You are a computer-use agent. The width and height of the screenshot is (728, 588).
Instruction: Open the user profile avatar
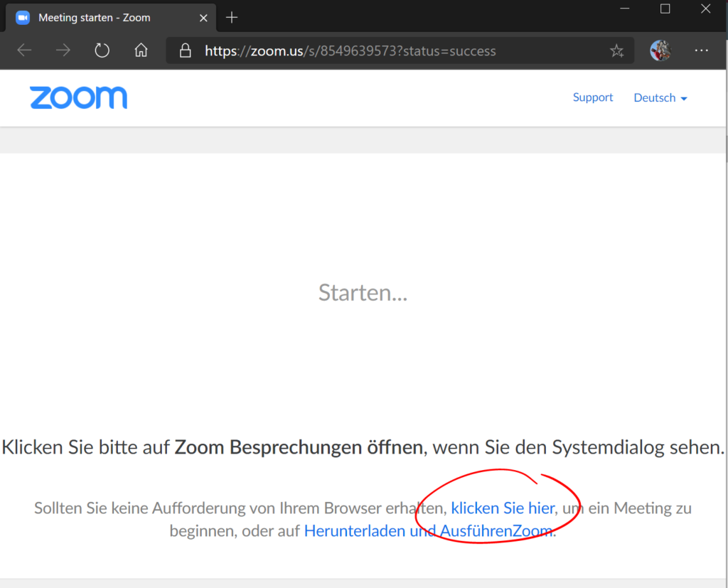click(660, 50)
